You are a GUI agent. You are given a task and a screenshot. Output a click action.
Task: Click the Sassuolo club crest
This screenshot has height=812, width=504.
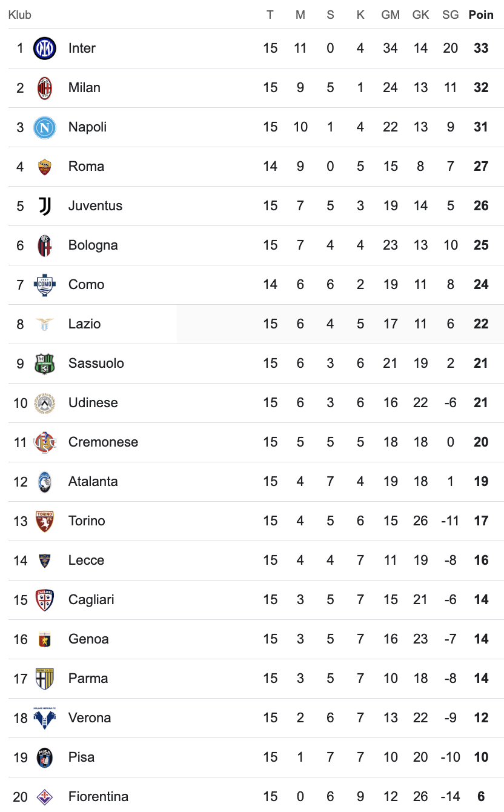click(45, 364)
